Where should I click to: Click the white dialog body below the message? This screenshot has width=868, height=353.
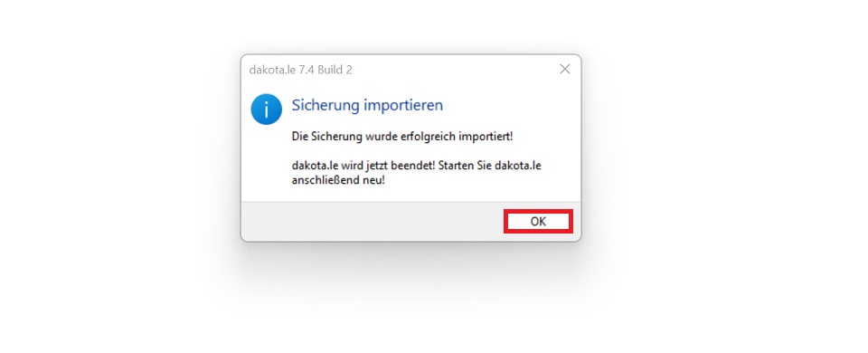[x=410, y=196]
